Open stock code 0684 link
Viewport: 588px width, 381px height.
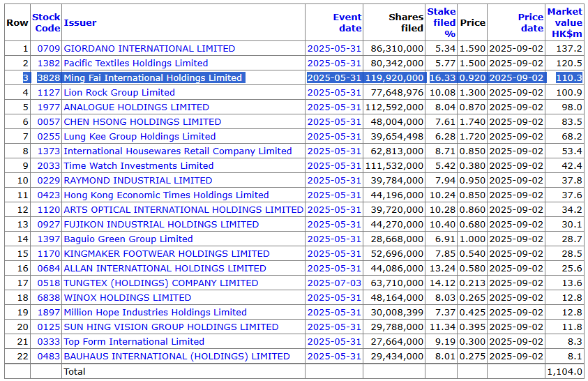click(49, 268)
